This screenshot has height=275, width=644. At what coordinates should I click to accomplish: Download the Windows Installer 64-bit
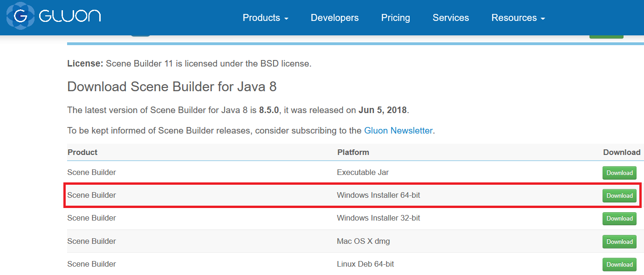coord(619,195)
